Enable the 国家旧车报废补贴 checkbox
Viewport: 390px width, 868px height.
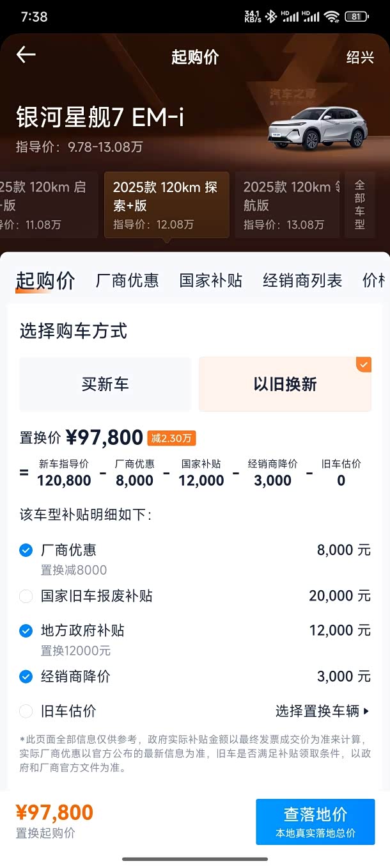pos(26,596)
